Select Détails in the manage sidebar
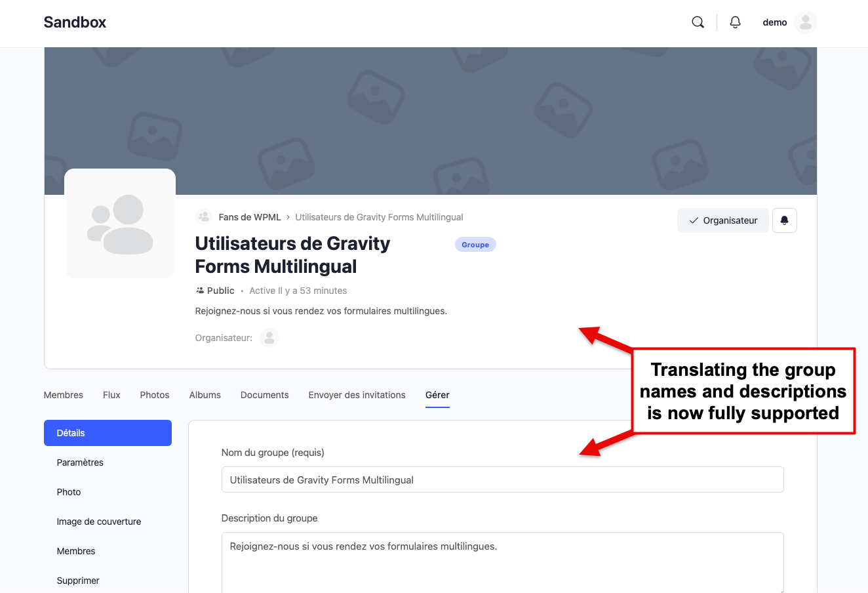Image resolution: width=868 pixels, height=593 pixels. 108,433
